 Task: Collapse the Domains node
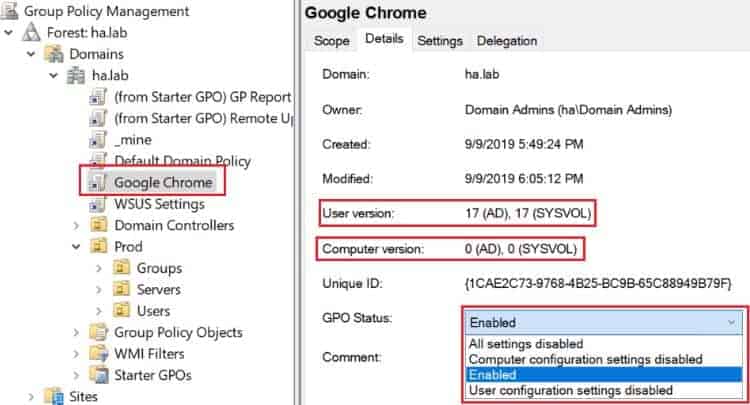[x=31, y=54]
